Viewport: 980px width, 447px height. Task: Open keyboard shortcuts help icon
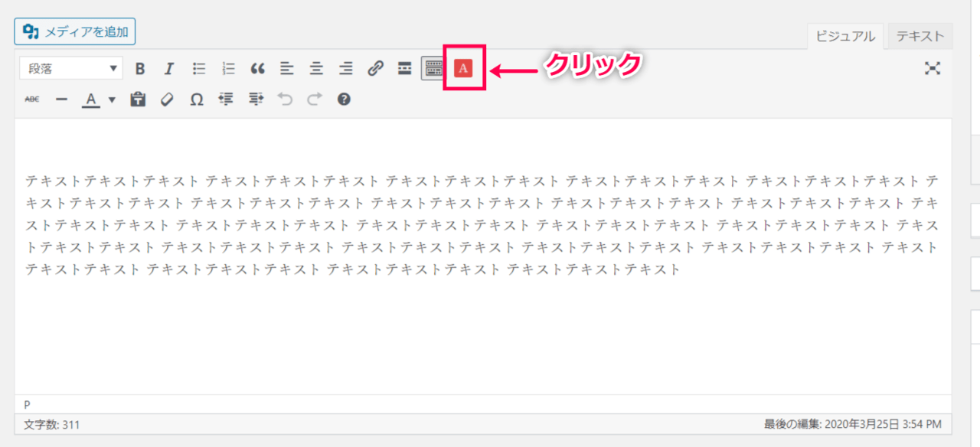click(x=344, y=99)
